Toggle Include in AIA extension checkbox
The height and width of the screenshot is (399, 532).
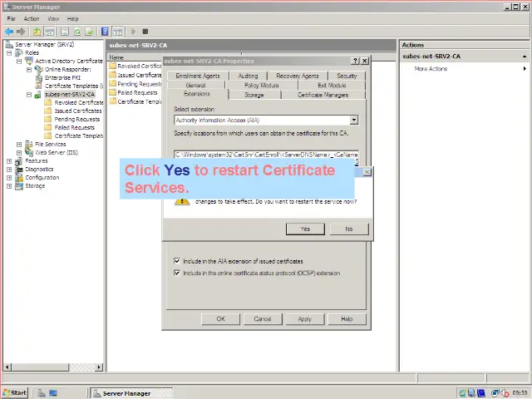tap(177, 261)
